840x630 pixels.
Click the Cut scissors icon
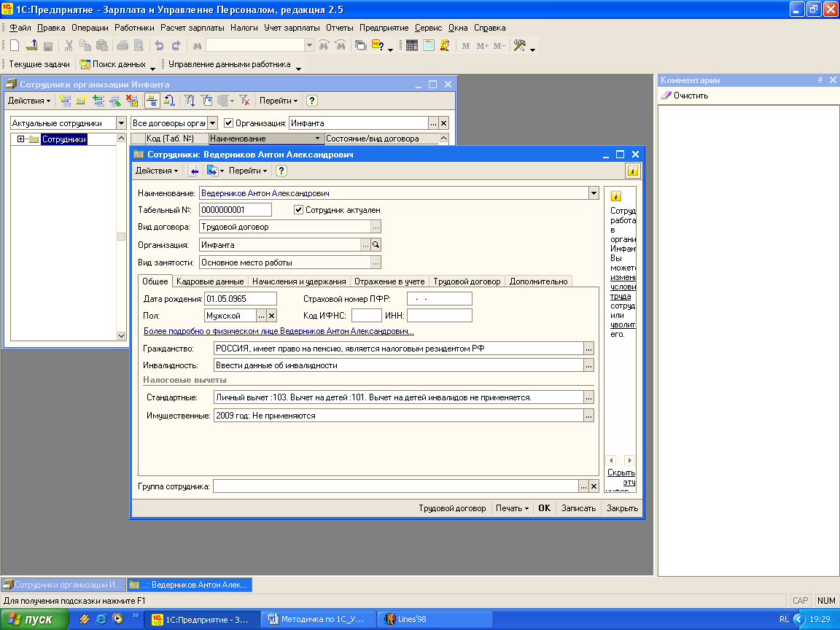coord(69,45)
